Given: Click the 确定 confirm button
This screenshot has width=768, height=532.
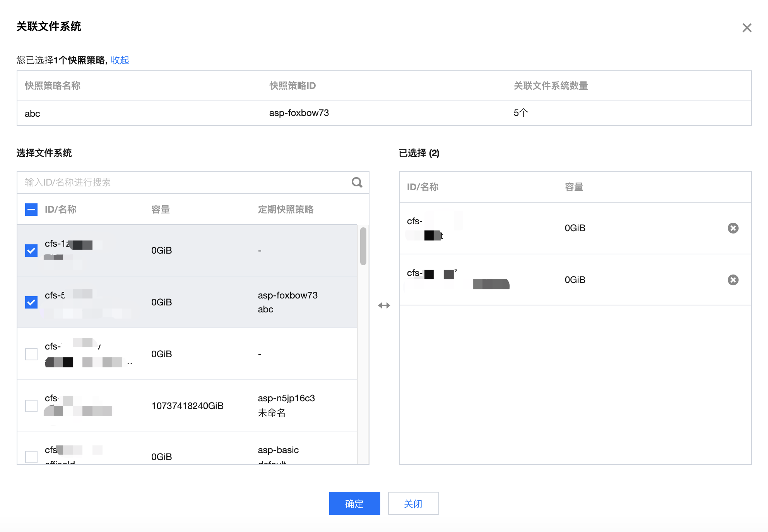Looking at the screenshot, I should (x=354, y=503).
